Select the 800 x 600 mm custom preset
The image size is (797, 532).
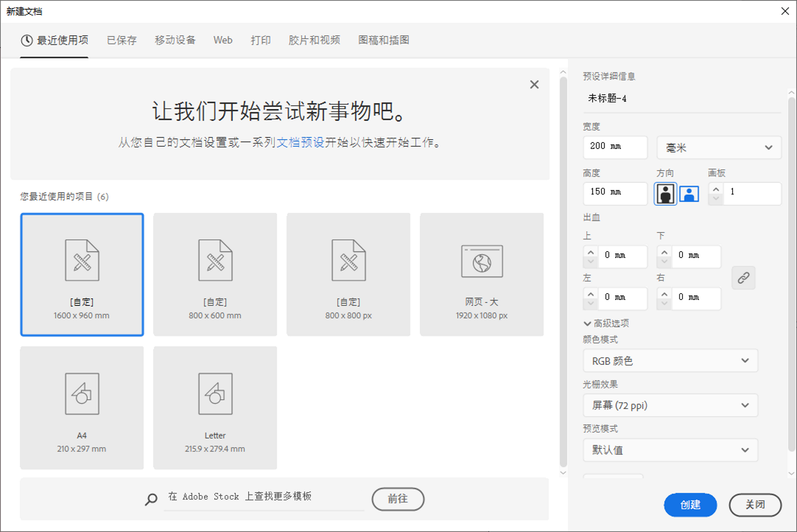215,275
